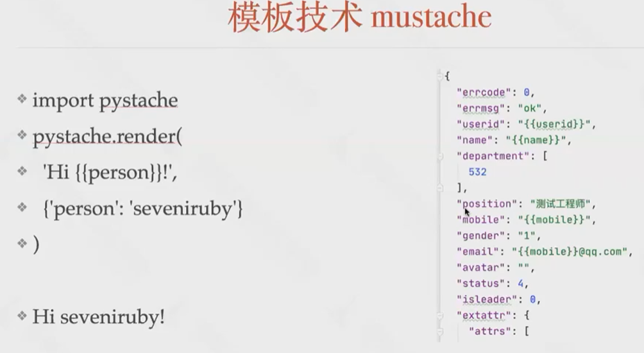The height and width of the screenshot is (353, 644).
Task: Collapse the "extattr" object fold marker
Action: (x=440, y=315)
